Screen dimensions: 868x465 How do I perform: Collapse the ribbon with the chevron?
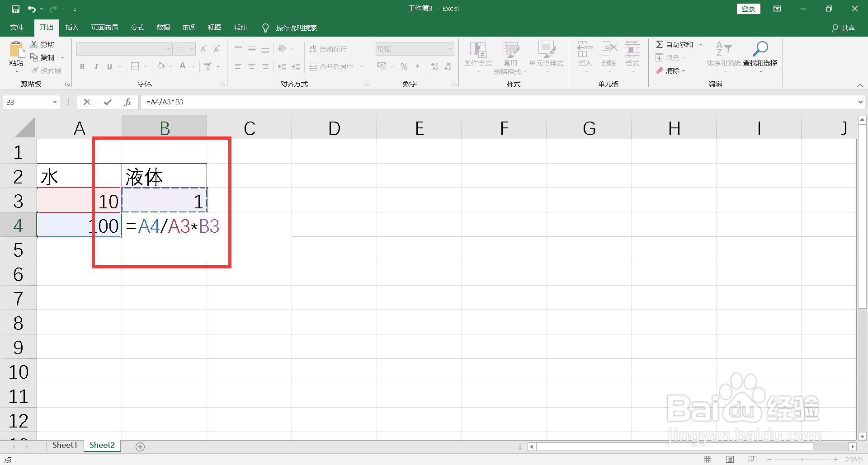[x=860, y=85]
